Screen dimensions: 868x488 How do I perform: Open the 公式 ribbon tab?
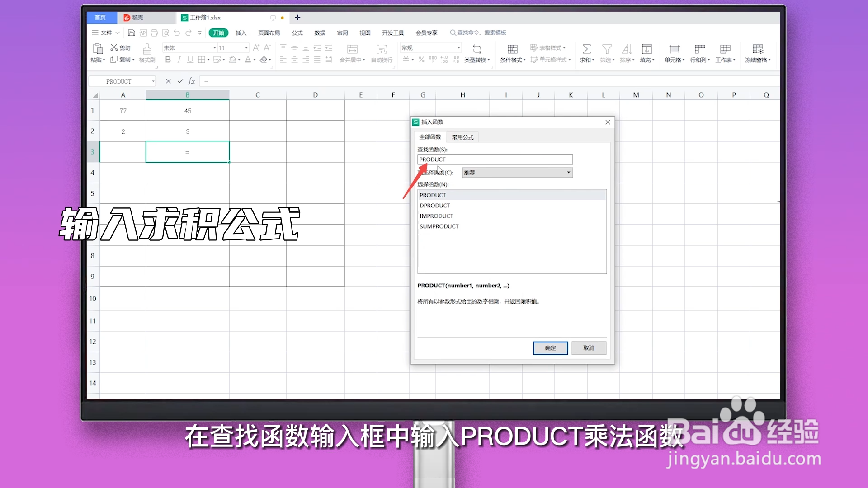(297, 33)
